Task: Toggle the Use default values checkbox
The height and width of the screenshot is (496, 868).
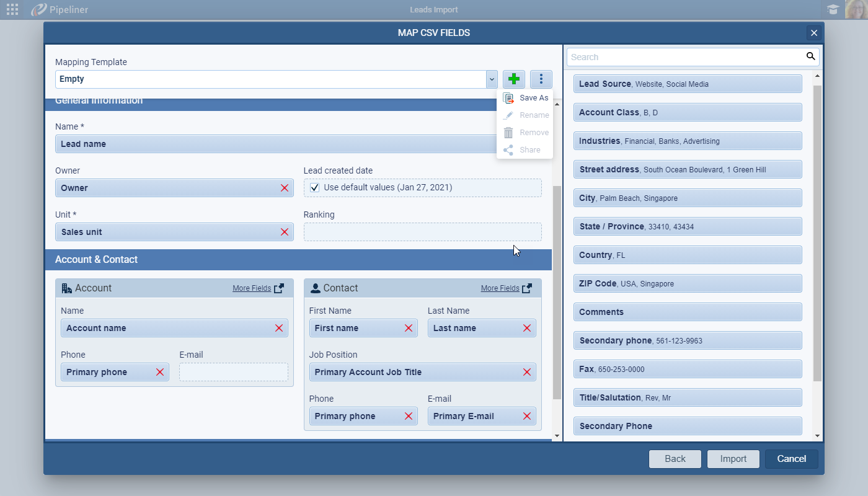Action: point(314,188)
